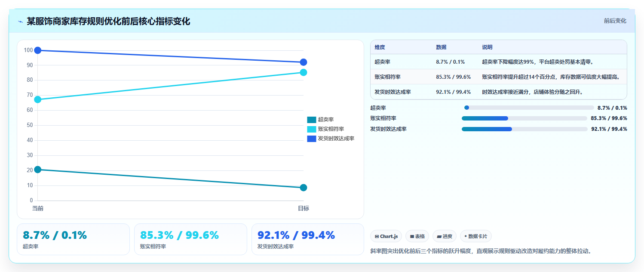
Task: Click the 账实相符率 legend label
Action: coord(331,129)
